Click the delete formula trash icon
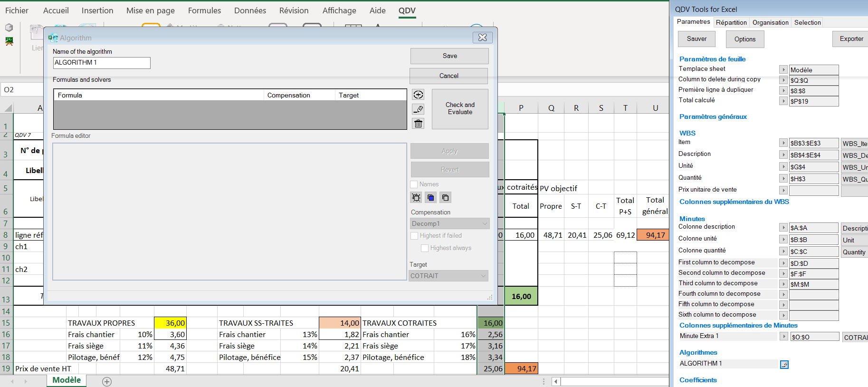The width and height of the screenshot is (868, 387). [x=418, y=124]
